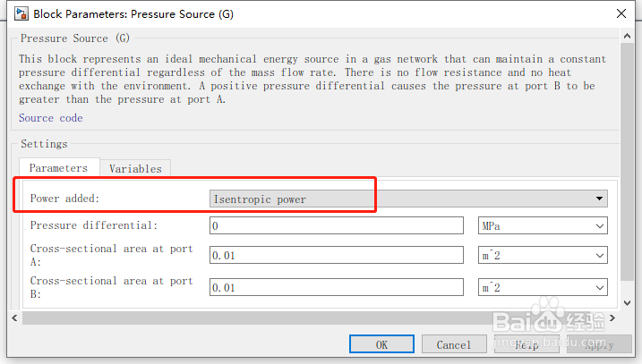Click the horizontal scrollbar thumb
Image resolution: width=642 pixels, height=364 pixels.
tap(313, 317)
